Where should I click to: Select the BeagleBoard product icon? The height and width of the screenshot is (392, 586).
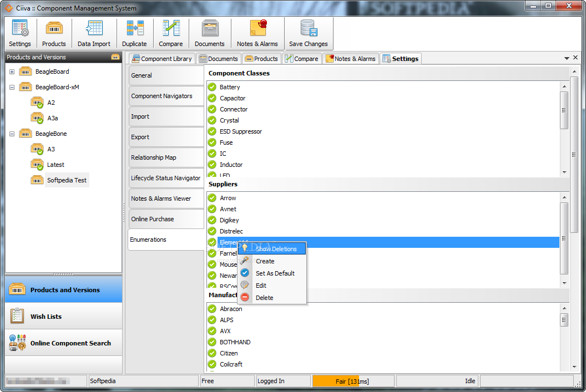pyautogui.click(x=26, y=72)
